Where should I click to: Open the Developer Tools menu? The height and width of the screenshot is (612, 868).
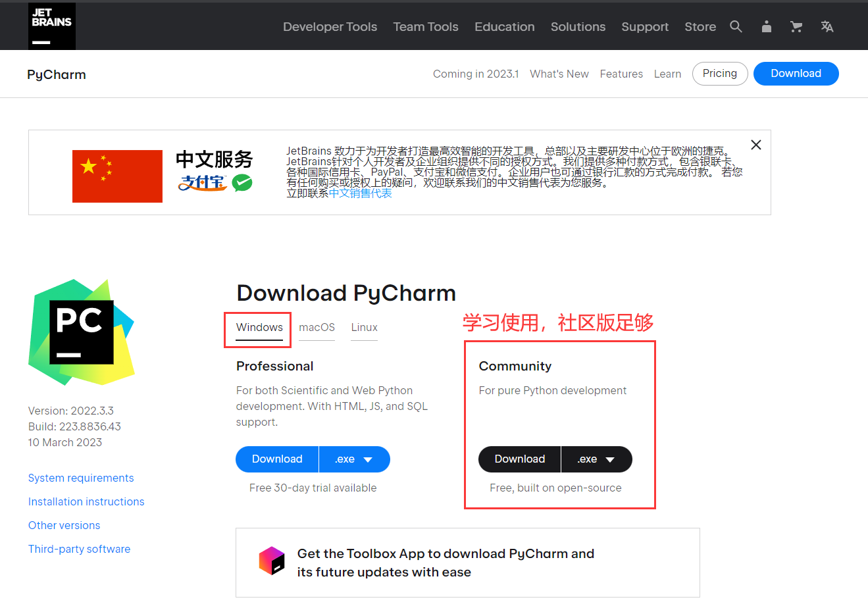click(330, 27)
